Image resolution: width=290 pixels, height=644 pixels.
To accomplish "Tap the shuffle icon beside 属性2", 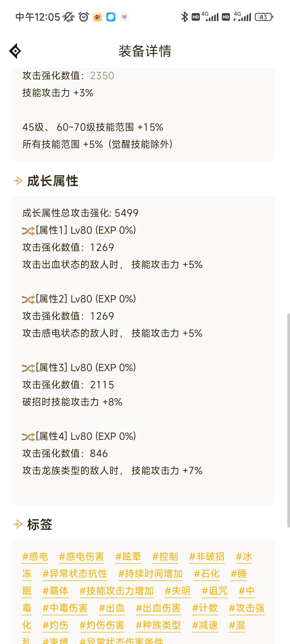I will coord(28,299).
